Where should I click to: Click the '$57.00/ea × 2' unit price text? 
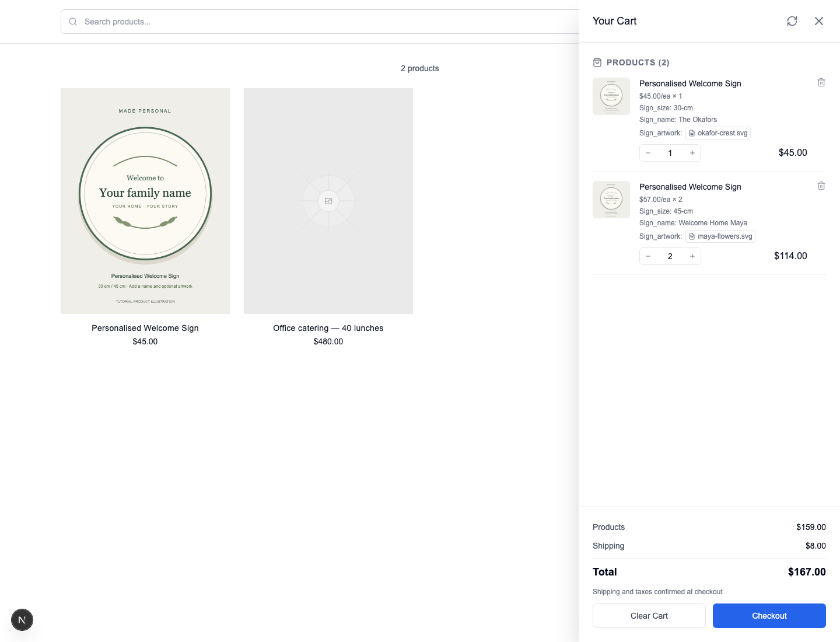pyautogui.click(x=661, y=200)
